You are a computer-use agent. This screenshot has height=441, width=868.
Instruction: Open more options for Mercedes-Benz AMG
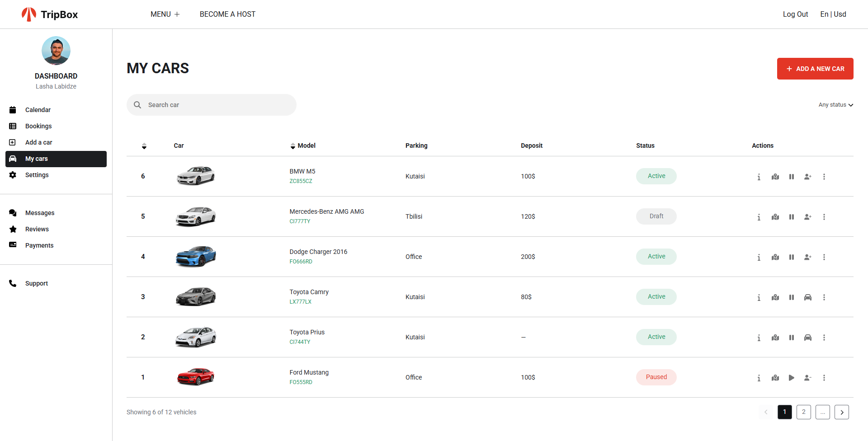[x=824, y=217]
